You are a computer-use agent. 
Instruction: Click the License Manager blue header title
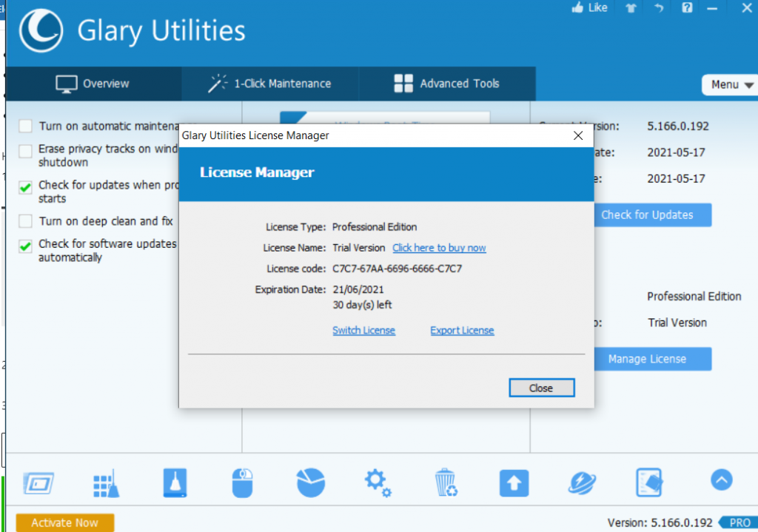257,172
